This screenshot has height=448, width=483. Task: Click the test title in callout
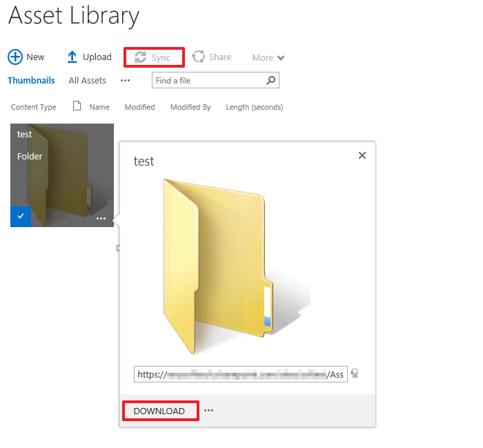[x=144, y=161]
